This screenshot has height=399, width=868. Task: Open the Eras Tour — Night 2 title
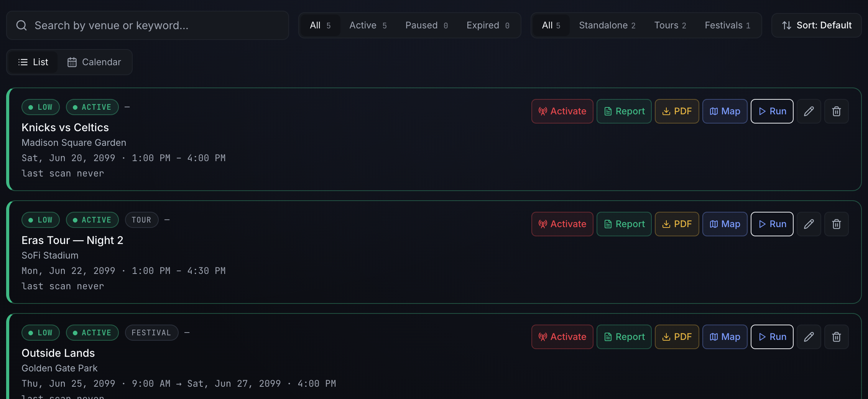(x=72, y=240)
